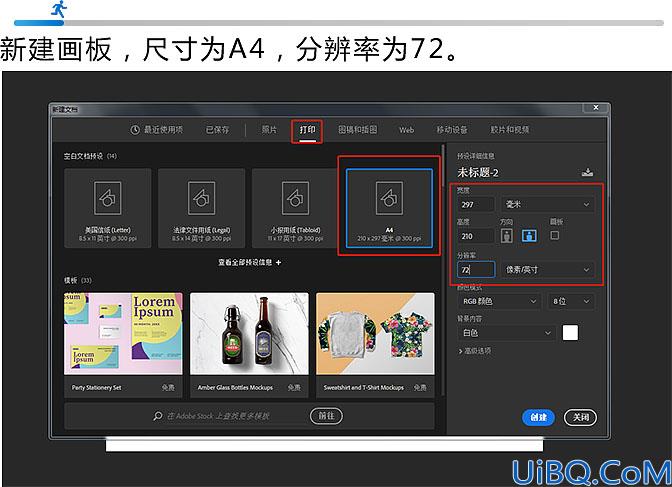
Task: Choose the 小报用纸 (Tabloid) preset
Action: (x=295, y=208)
